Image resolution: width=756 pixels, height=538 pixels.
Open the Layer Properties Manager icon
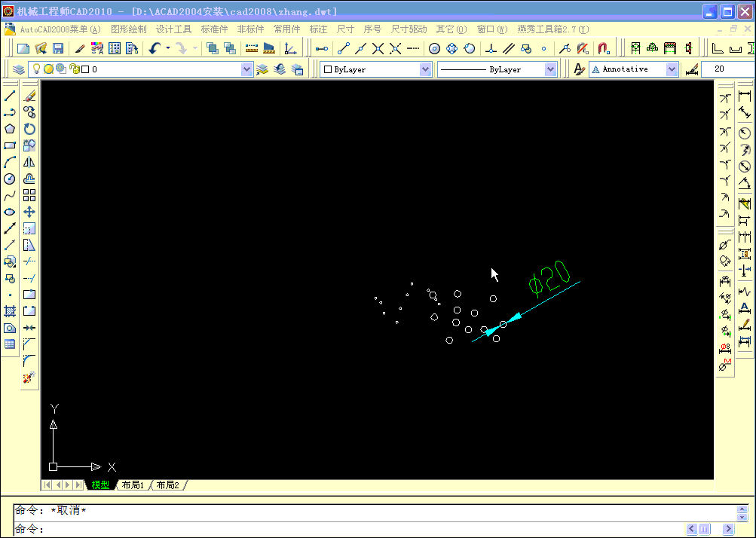[x=18, y=69]
